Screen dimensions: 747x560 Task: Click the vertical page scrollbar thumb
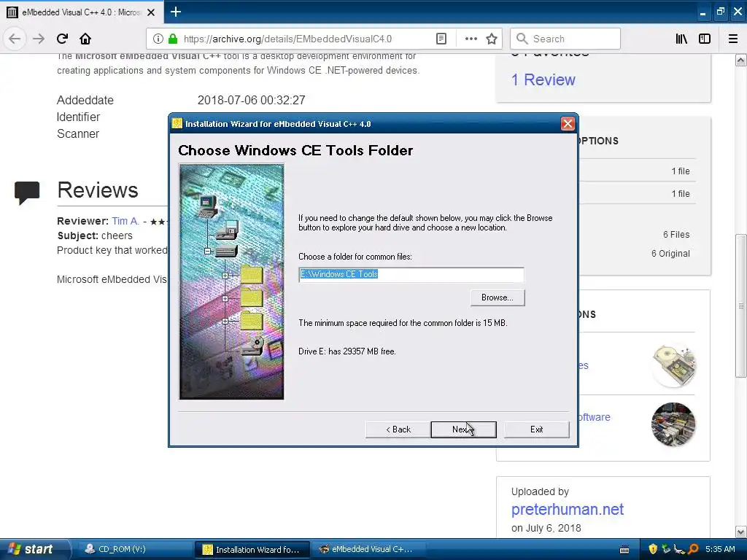740,306
